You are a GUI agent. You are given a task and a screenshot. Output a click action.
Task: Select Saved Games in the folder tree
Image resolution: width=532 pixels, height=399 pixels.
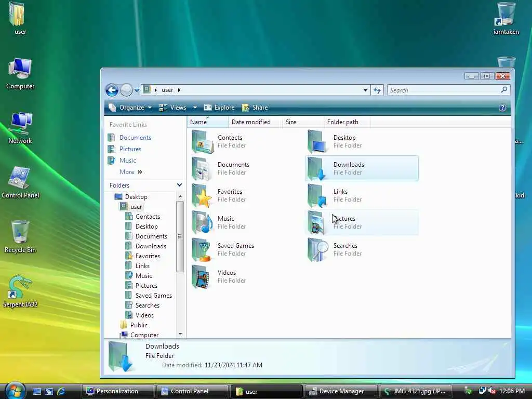pyautogui.click(x=154, y=296)
